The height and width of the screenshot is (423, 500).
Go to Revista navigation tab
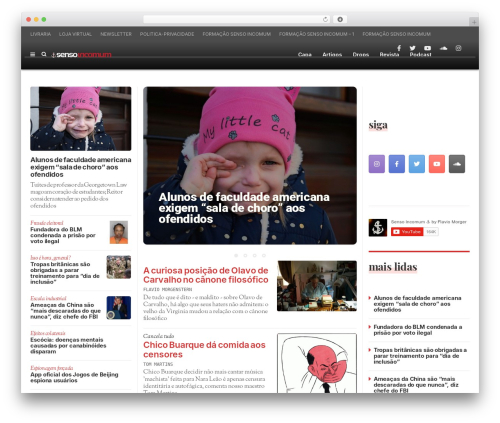click(389, 54)
